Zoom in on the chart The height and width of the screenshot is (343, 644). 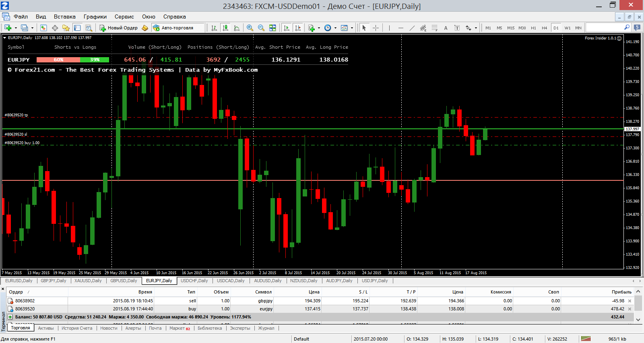pos(250,28)
